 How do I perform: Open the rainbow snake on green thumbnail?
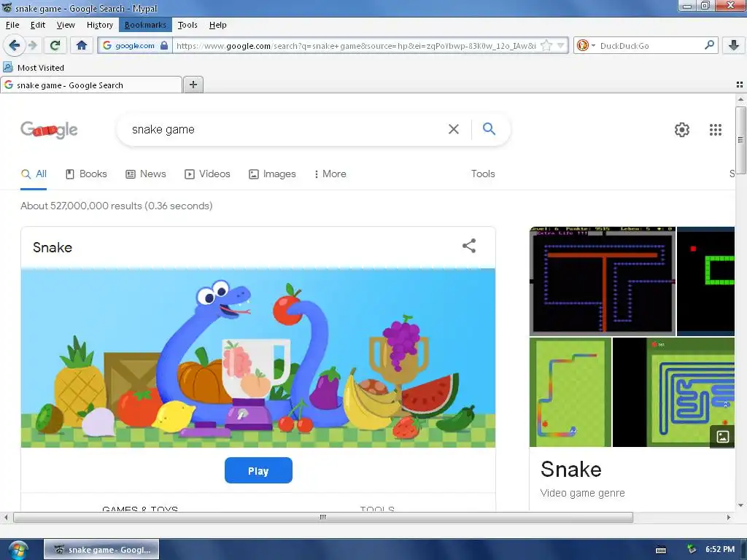pyautogui.click(x=570, y=392)
